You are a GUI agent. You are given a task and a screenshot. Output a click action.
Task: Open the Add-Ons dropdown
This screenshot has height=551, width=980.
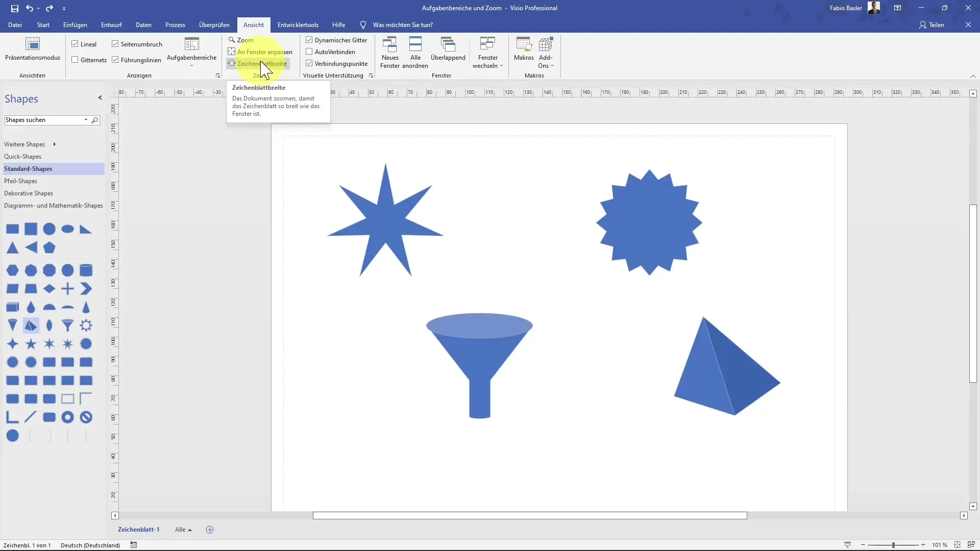(546, 53)
